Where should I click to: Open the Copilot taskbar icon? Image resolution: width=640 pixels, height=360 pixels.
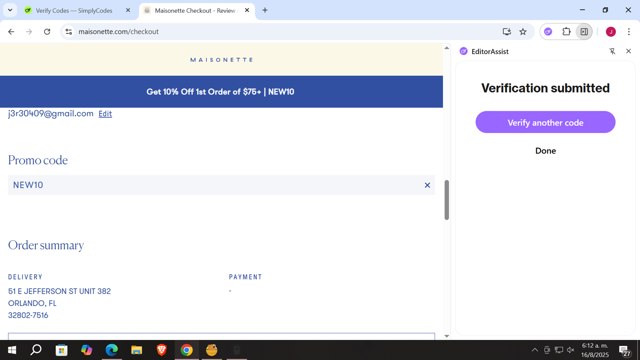(87, 350)
